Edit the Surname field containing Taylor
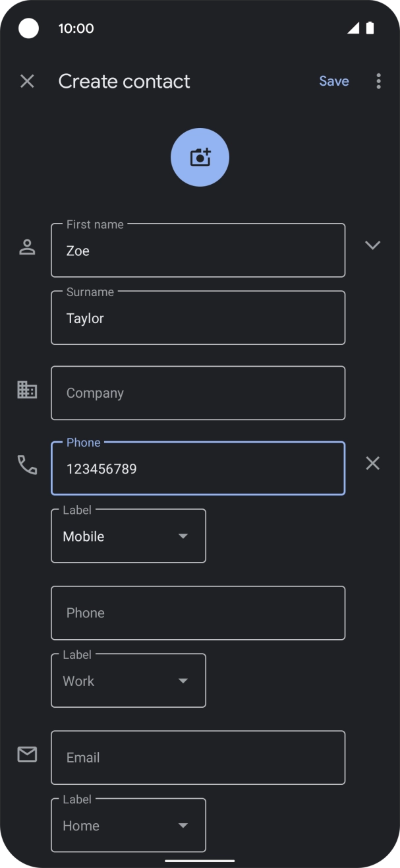400x868 pixels. [198, 318]
